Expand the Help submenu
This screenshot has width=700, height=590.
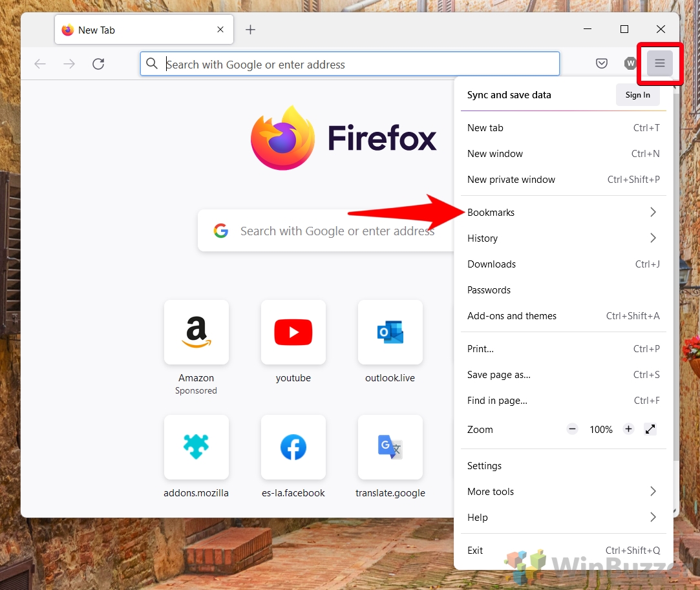(564, 518)
